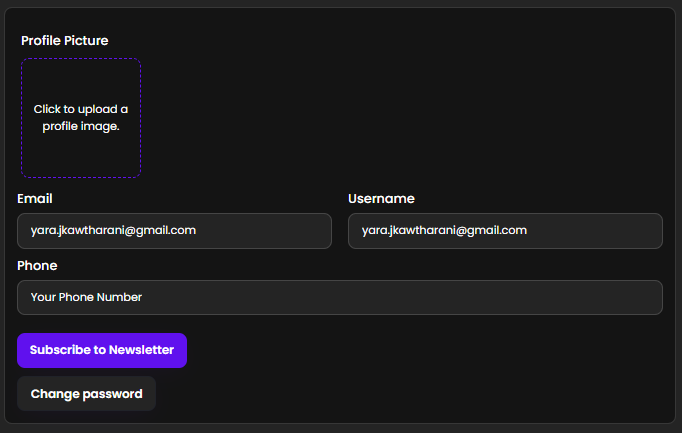The height and width of the screenshot is (433, 682).
Task: Click the purple Subscribe to Newsletter button
Action: [x=102, y=350]
